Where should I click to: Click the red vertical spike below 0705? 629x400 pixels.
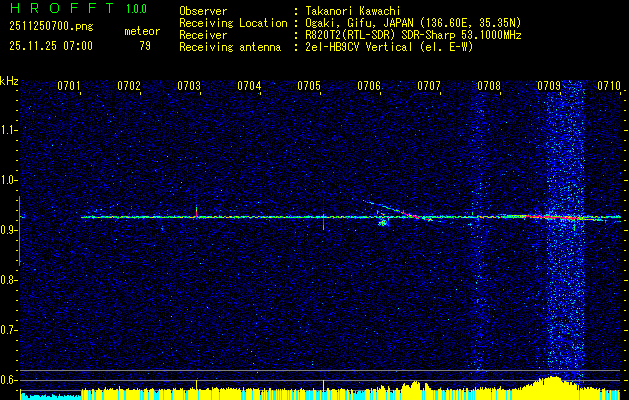point(323,222)
